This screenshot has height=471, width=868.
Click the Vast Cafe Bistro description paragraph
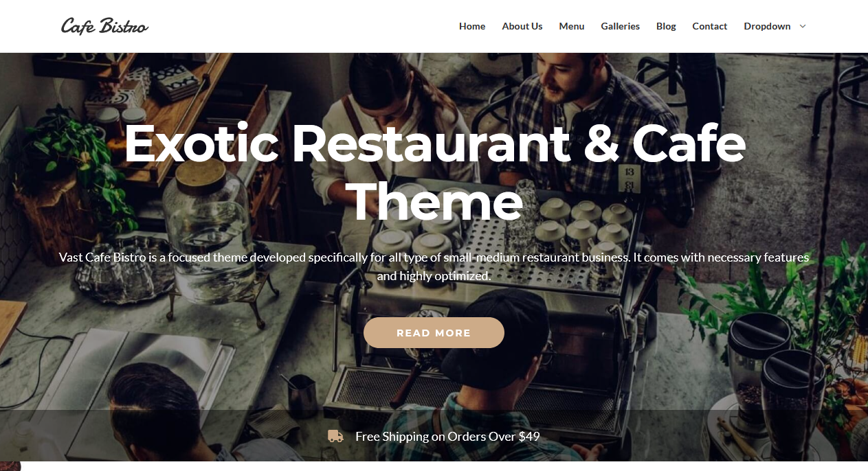(x=434, y=266)
